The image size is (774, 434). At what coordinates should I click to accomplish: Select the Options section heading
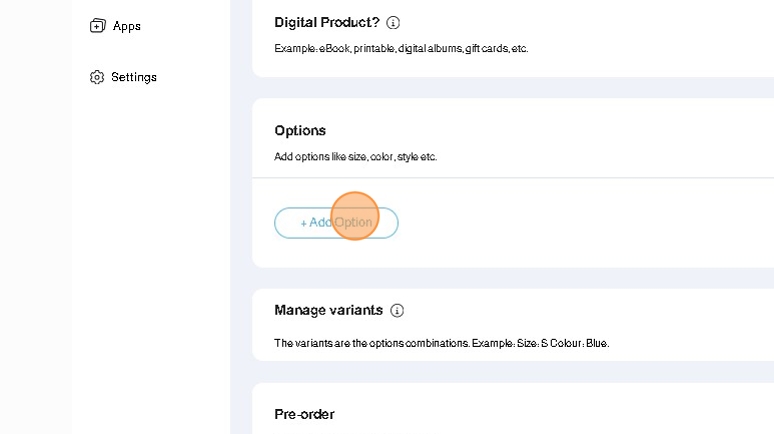[300, 131]
